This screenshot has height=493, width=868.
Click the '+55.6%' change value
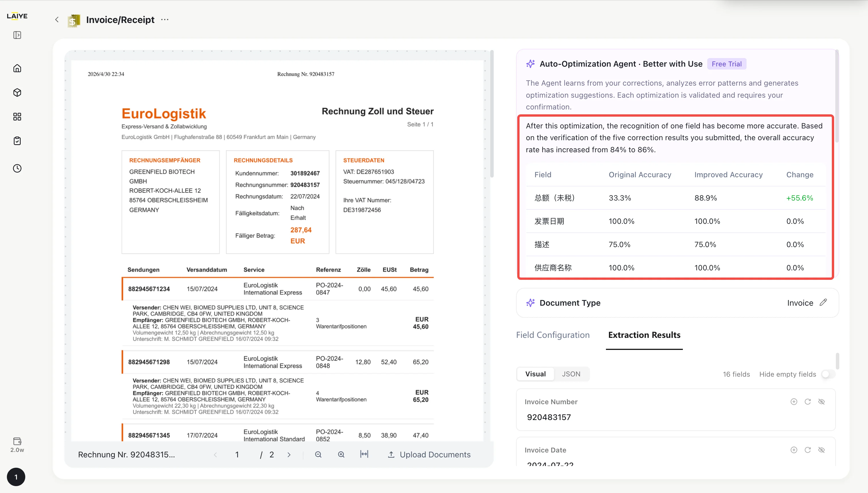[x=800, y=198]
